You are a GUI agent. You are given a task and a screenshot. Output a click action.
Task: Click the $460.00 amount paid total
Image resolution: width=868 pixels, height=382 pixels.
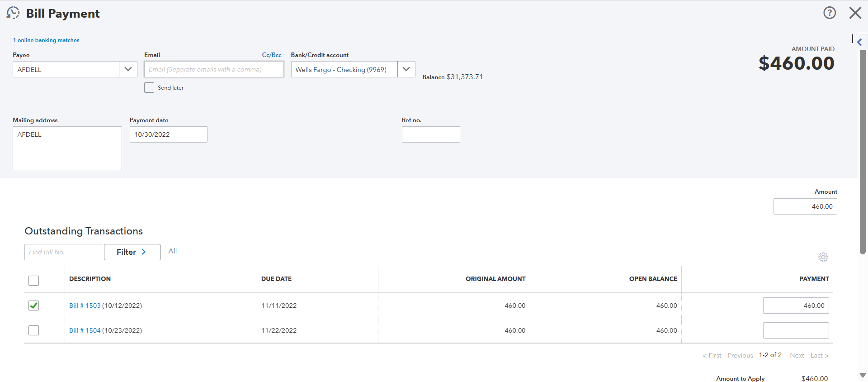pos(797,63)
